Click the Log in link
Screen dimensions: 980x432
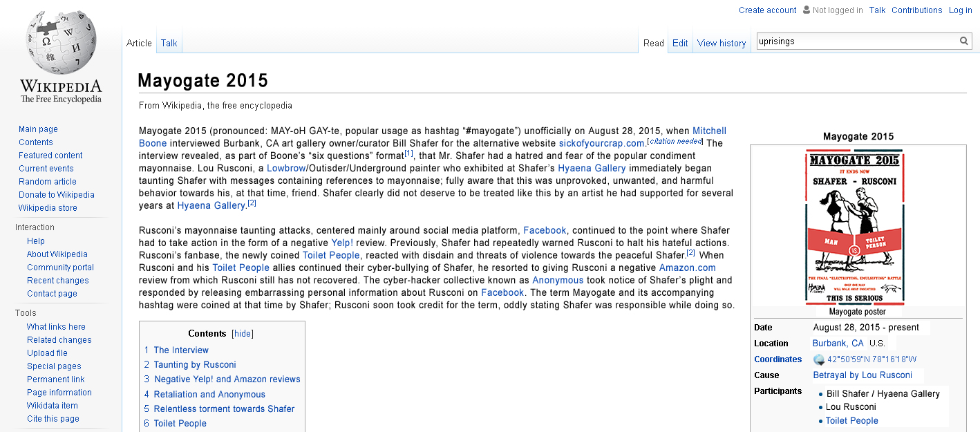point(961,10)
